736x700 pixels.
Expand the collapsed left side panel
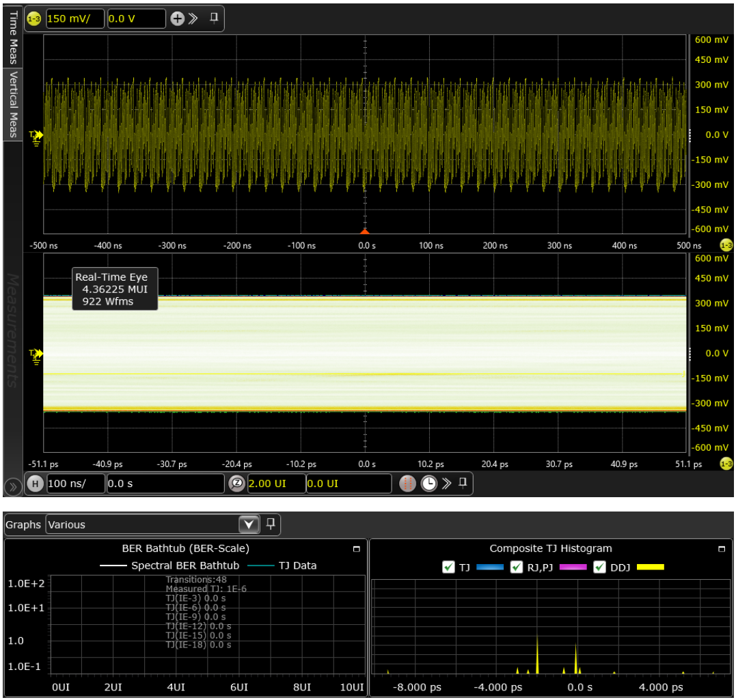pos(12,487)
